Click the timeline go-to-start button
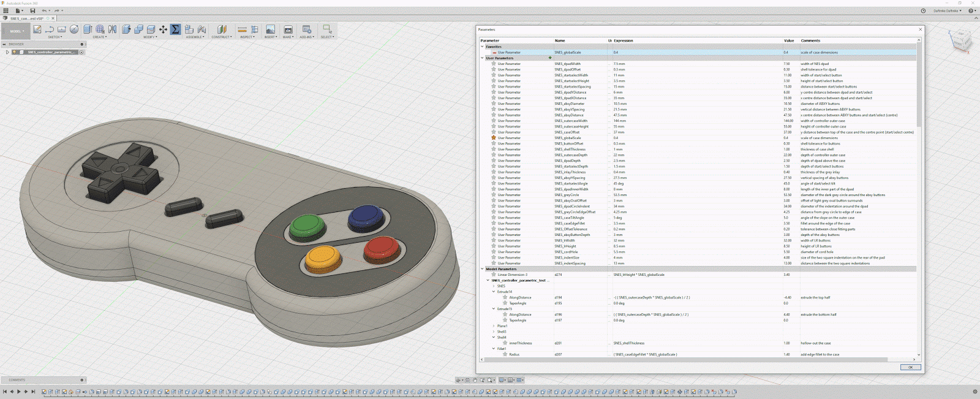The height and width of the screenshot is (399, 980). point(4,392)
